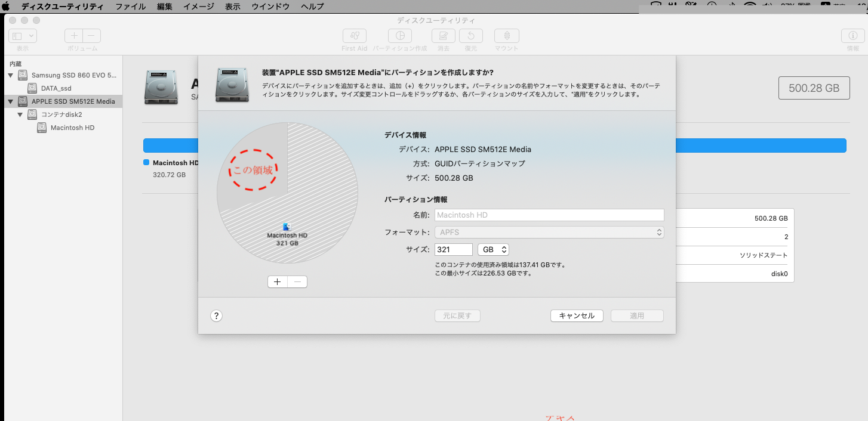Collapse the コンテナdisk2 disclosure triangle

click(20, 114)
